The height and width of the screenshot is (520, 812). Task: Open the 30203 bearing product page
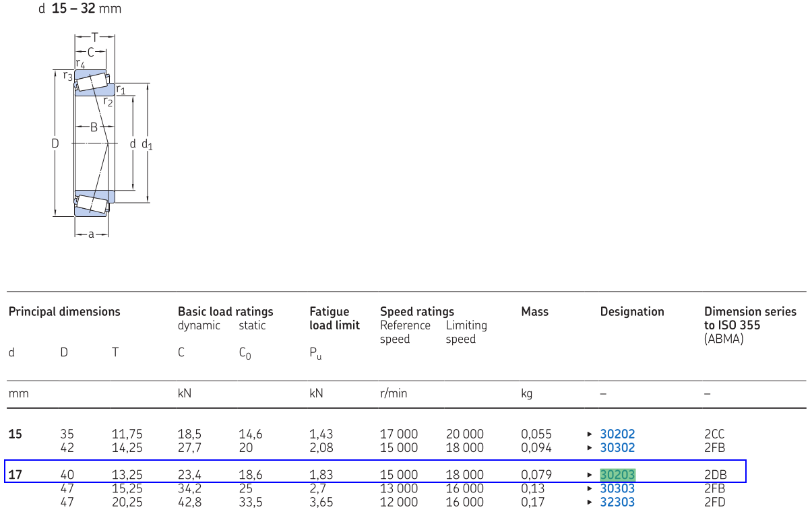tap(617, 475)
